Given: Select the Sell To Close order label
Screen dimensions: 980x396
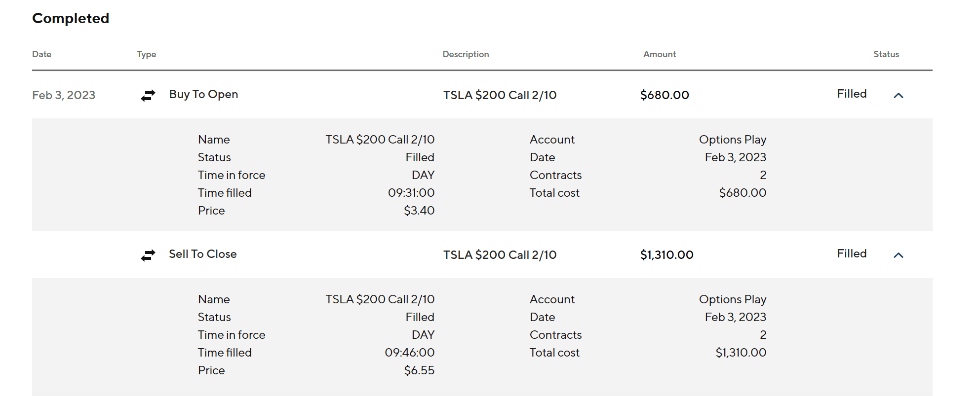Looking at the screenshot, I should point(202,254).
